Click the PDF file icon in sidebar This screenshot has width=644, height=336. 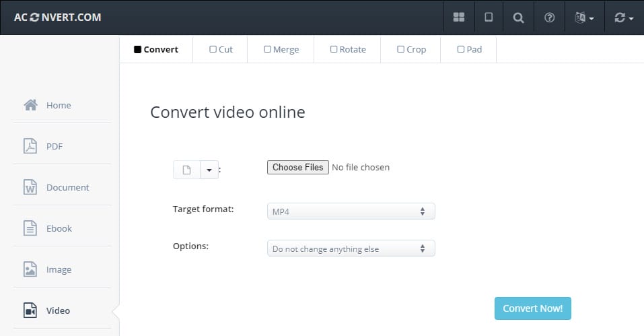(30, 146)
